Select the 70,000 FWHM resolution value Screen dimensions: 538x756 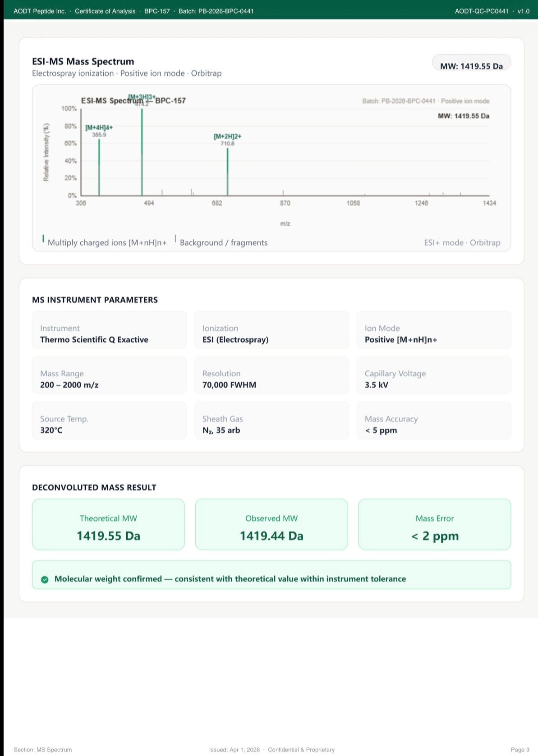click(x=229, y=385)
